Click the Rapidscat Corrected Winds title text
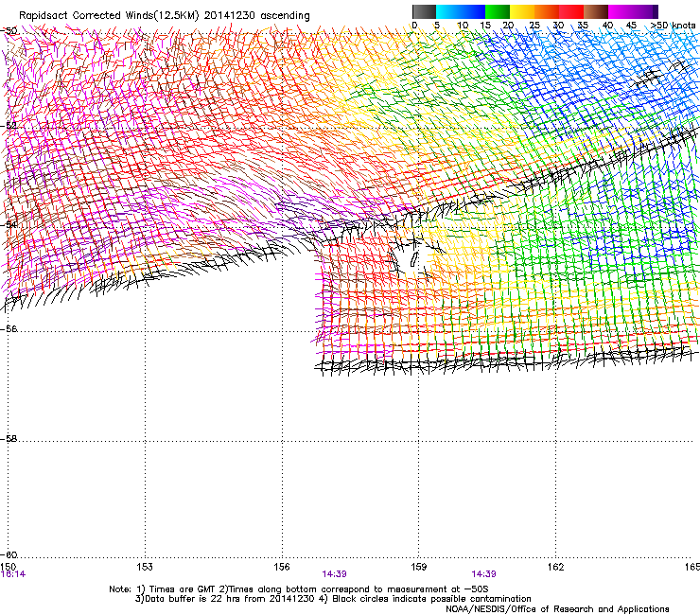The image size is (700, 615). [x=165, y=16]
